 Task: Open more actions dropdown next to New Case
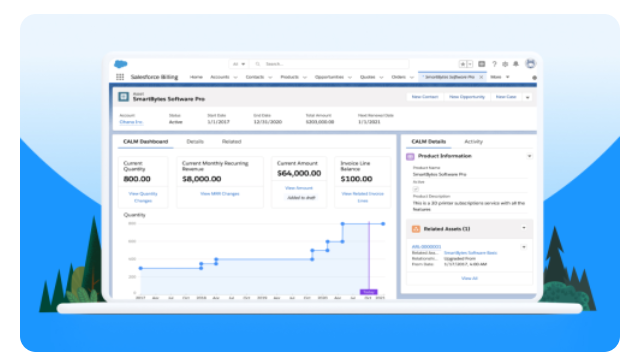click(x=527, y=97)
